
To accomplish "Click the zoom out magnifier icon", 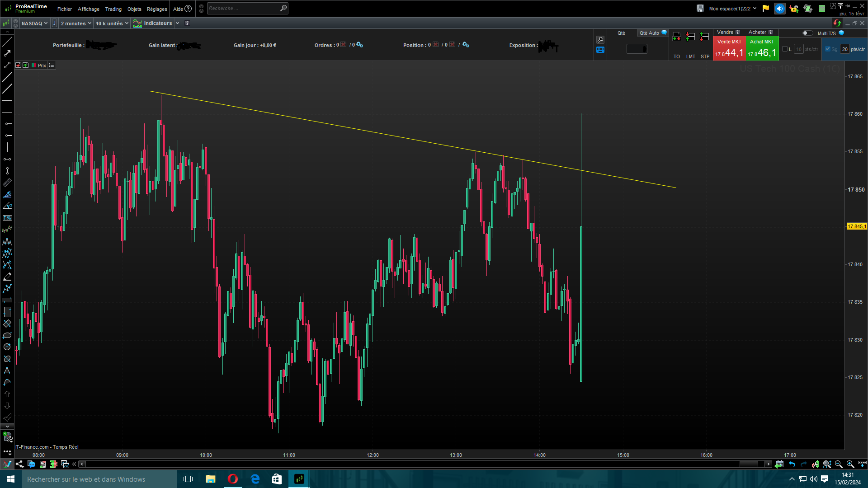I will [839, 464].
